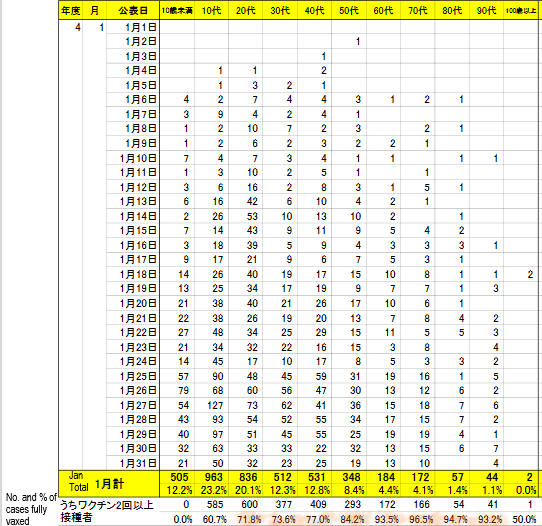This screenshot has width=542, height=526.
Task: Click the Jan Total label
Action: (78, 481)
